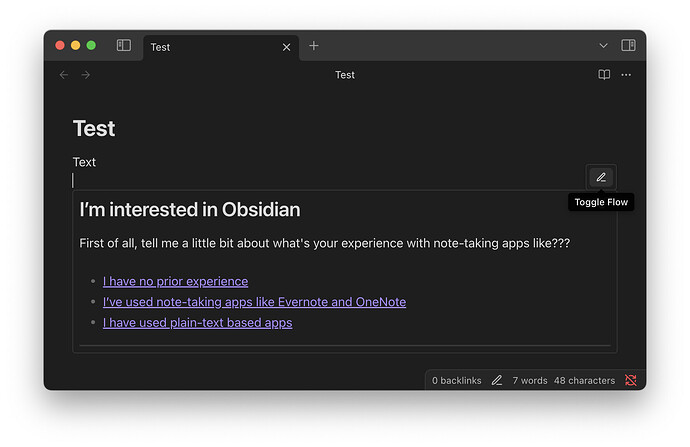This screenshot has height=447, width=690.
Task: Expand the tab list chevron
Action: [603, 46]
